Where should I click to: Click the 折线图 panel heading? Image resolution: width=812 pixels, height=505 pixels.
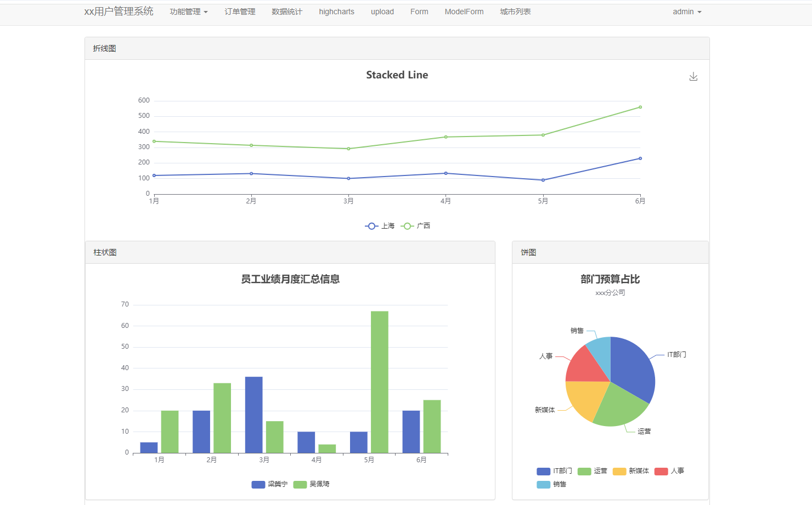coord(397,48)
